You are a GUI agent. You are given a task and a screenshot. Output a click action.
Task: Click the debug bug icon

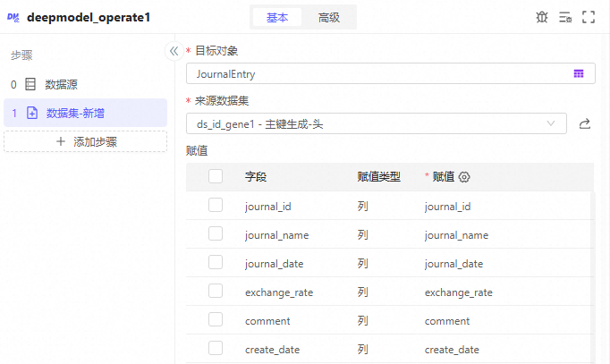tap(542, 17)
